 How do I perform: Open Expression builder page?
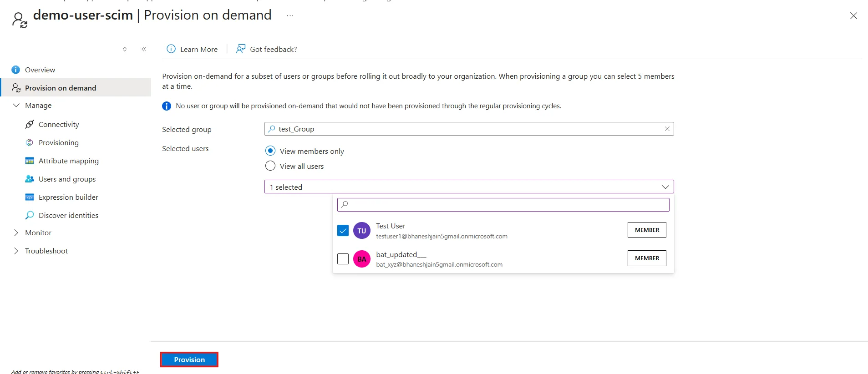point(68,197)
